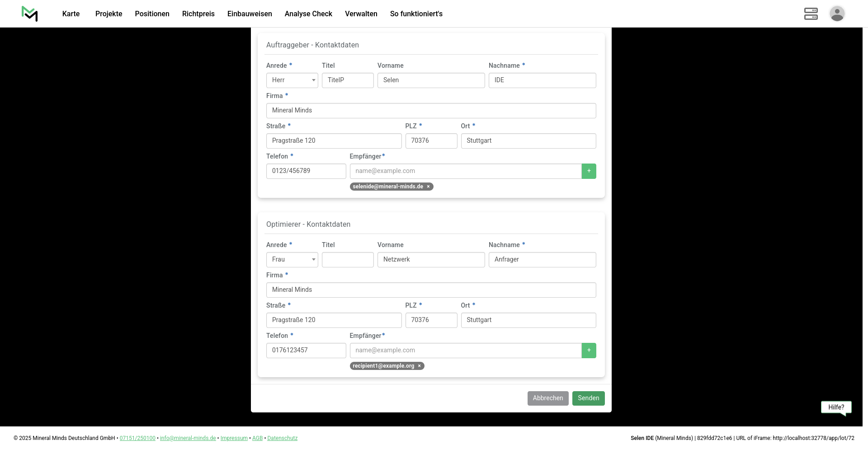This screenshot has width=868, height=449.
Task: Click the Optimierer Titel input field
Action: point(347,260)
